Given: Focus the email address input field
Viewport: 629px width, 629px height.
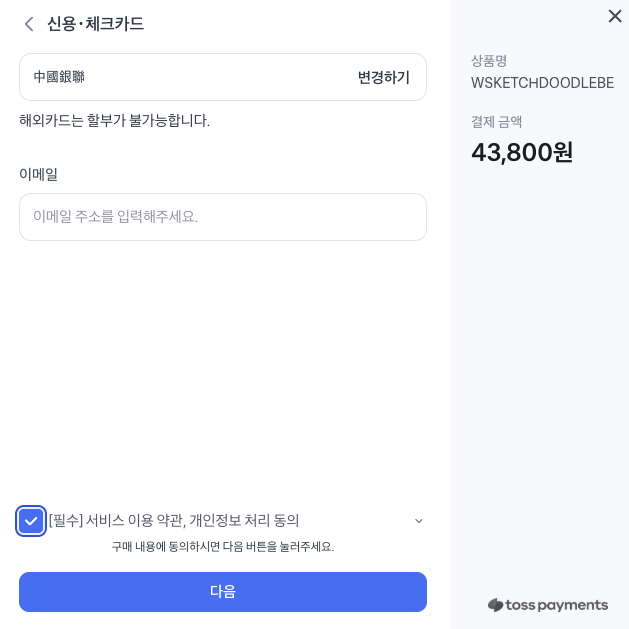Looking at the screenshot, I should point(223,217).
